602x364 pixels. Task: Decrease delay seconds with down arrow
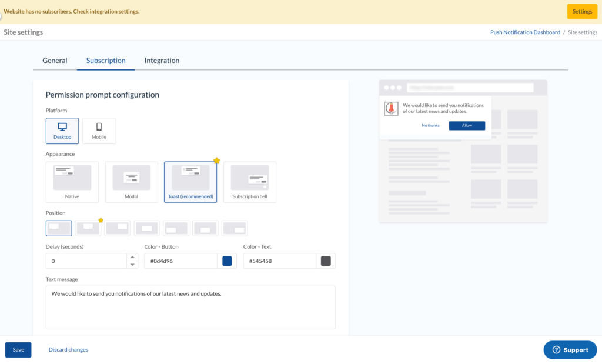[x=132, y=265]
